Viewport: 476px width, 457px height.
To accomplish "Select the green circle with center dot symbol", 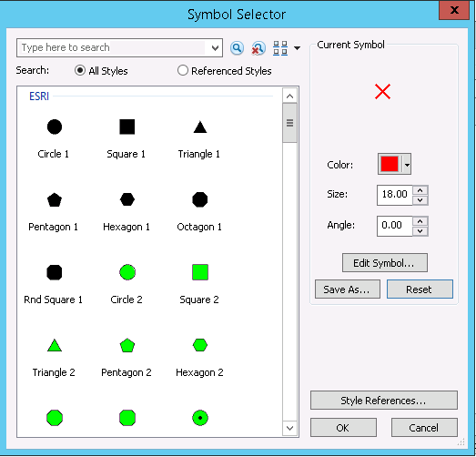I will click(200, 418).
